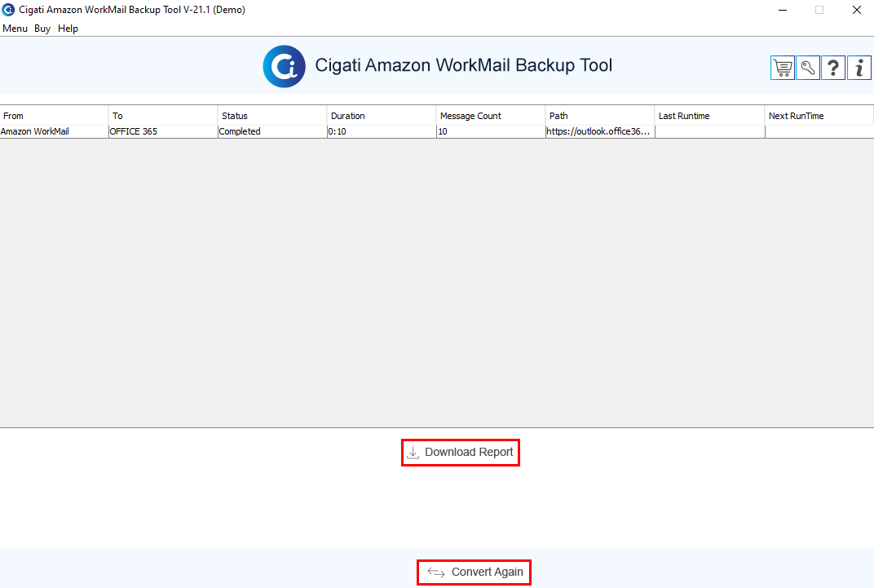Click the To column header

pyautogui.click(x=163, y=116)
